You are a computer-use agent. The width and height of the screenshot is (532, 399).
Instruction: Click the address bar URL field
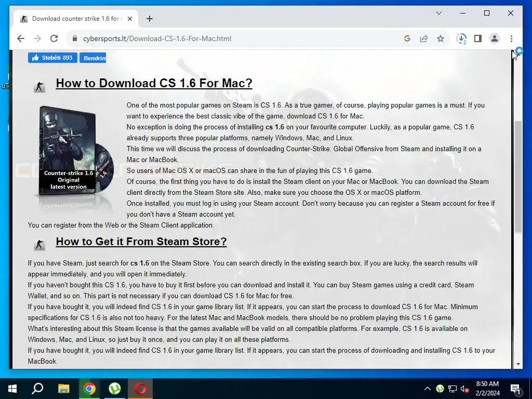tap(237, 38)
